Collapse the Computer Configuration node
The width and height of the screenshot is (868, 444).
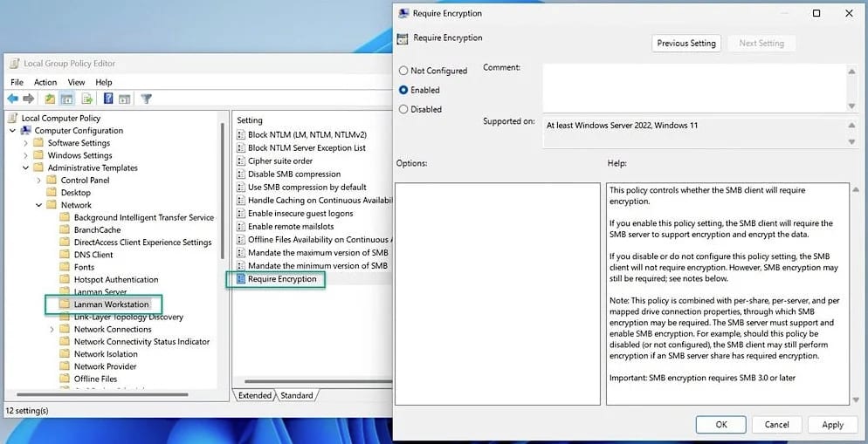tap(12, 131)
